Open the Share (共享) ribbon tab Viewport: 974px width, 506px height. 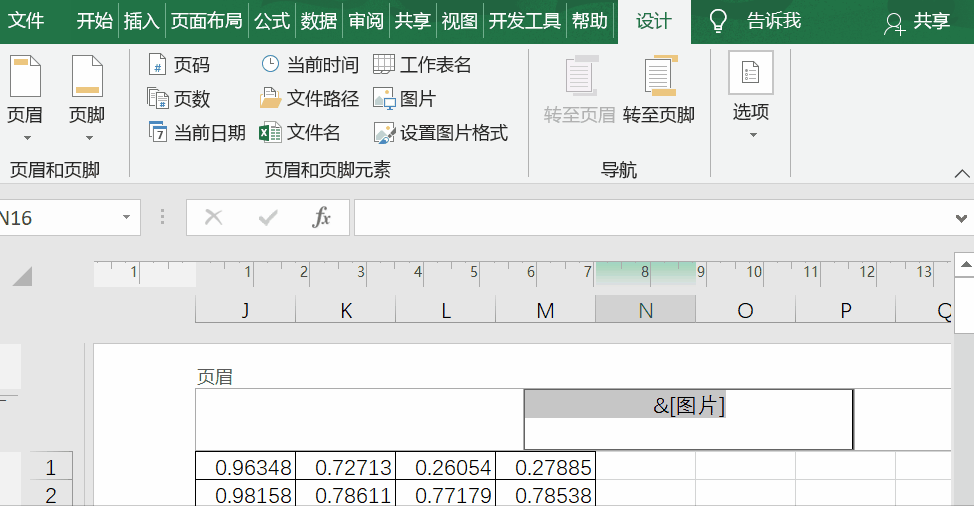(x=412, y=21)
